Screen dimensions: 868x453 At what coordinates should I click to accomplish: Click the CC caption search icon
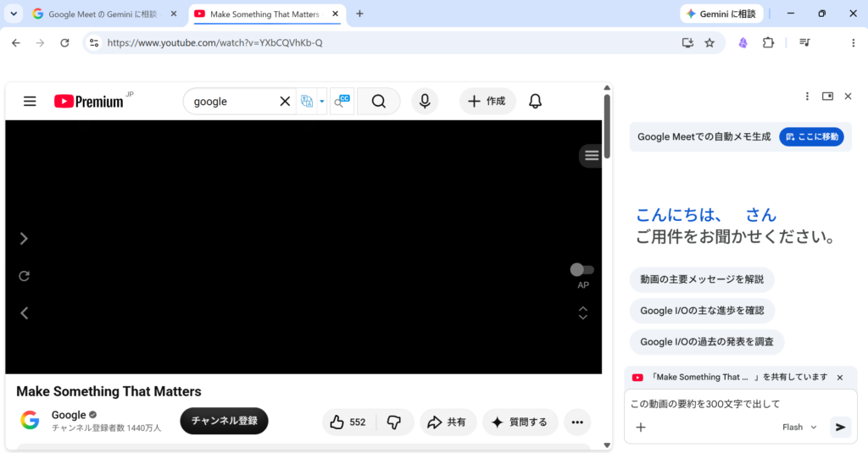[342, 102]
